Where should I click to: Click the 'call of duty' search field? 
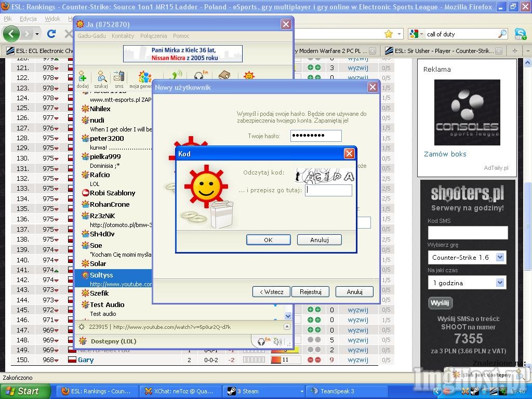pos(461,34)
